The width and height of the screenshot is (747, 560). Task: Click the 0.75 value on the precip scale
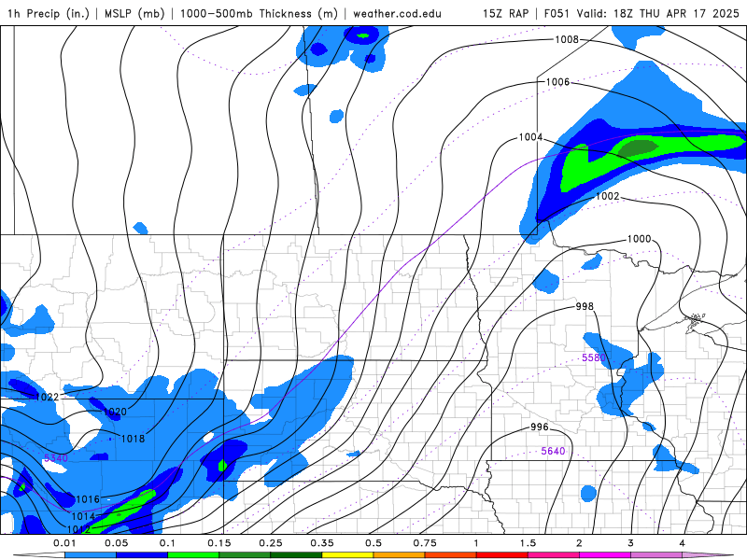[x=425, y=543]
